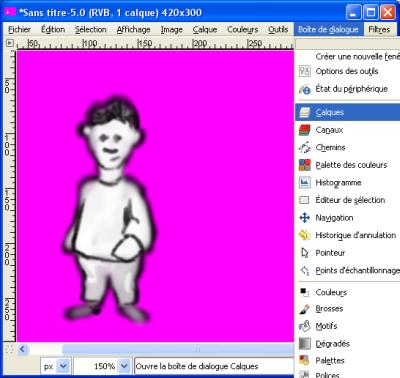400x378 pixels.
Task: Open the ruler corner menu arrow
Action: click(10, 43)
